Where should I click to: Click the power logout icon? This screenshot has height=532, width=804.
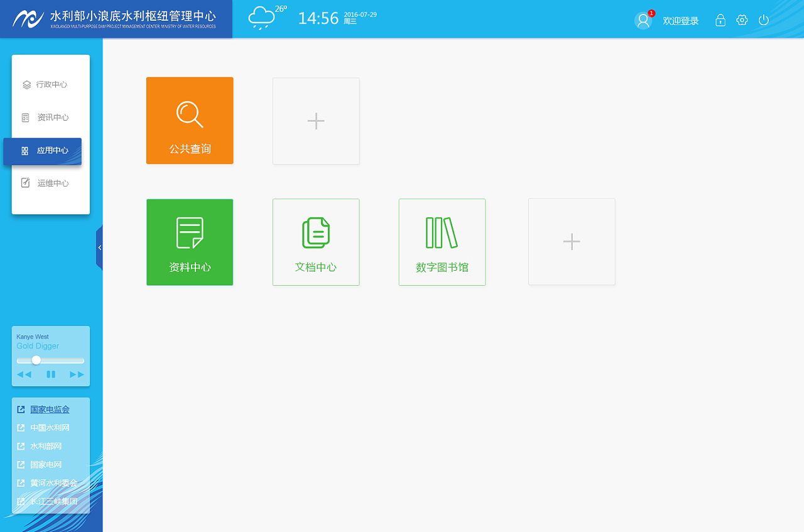click(764, 20)
